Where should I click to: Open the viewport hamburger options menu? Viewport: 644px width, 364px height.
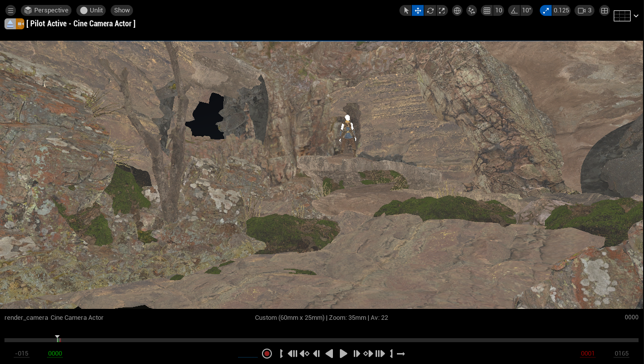(10, 10)
